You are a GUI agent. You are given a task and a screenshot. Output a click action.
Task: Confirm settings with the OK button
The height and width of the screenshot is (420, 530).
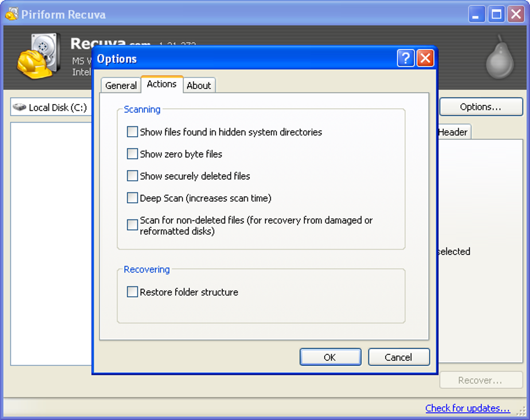click(x=330, y=357)
